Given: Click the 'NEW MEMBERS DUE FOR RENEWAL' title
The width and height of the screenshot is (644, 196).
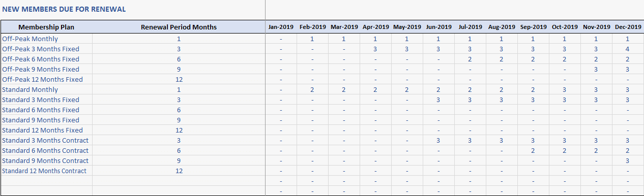Looking at the screenshot, I should (64, 9).
